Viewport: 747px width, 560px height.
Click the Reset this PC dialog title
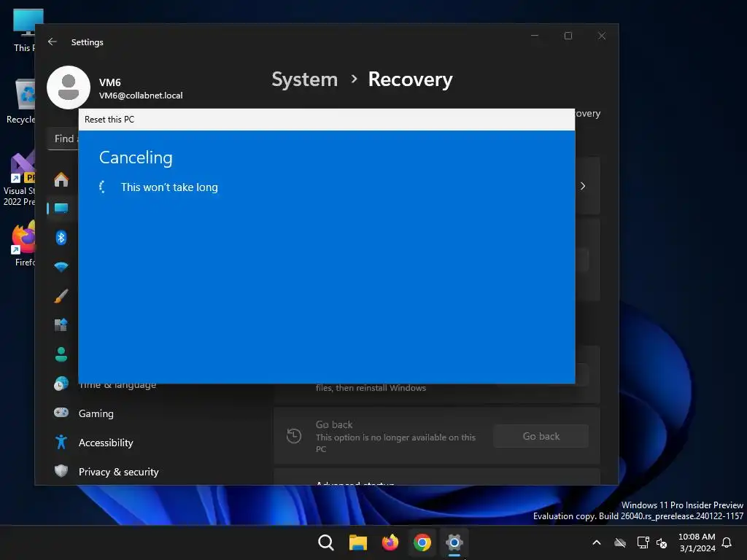pyautogui.click(x=109, y=120)
